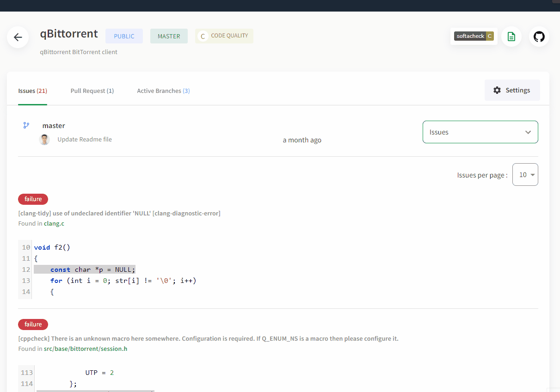Click the committer avatar next to Update Readme file

click(44, 140)
